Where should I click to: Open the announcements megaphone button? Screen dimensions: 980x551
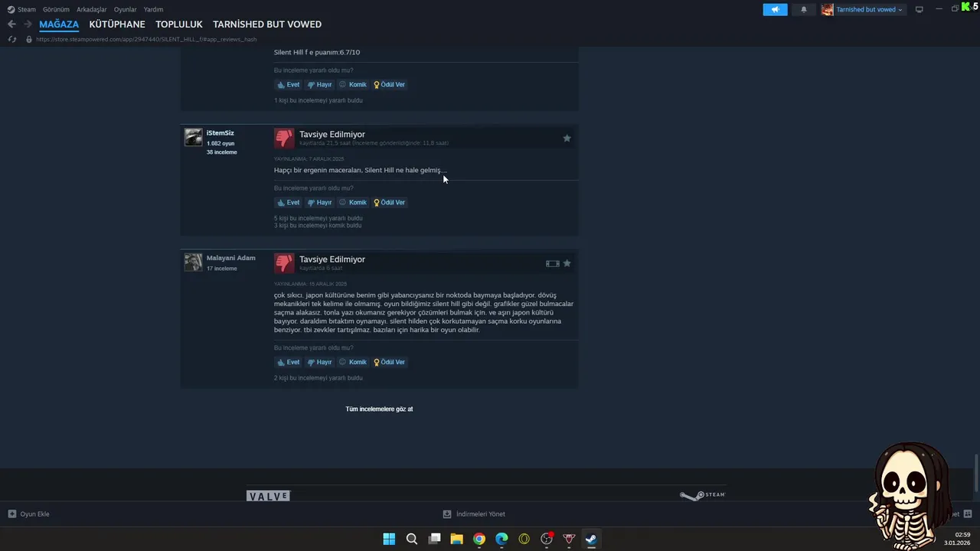click(775, 9)
